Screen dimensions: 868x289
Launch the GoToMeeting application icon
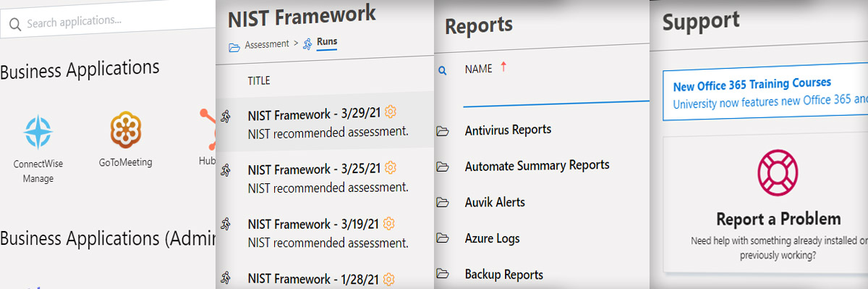(126, 130)
